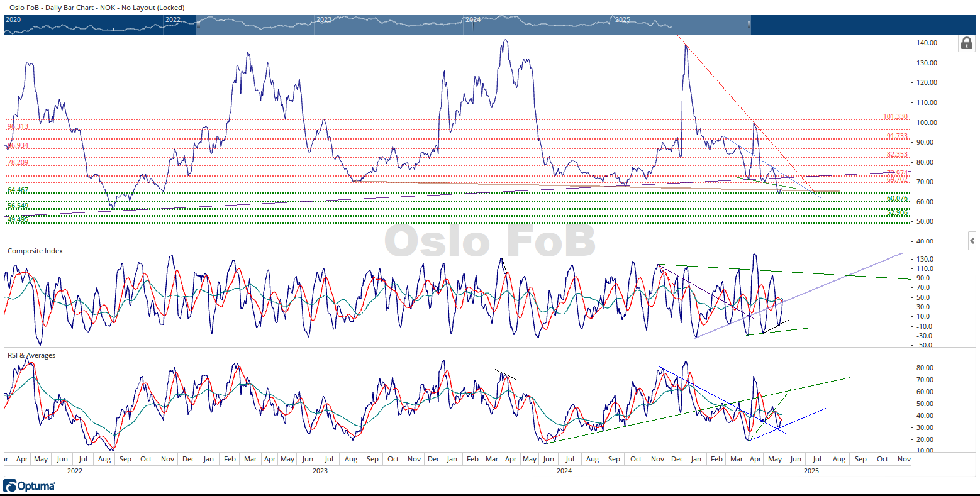Expand the side panel with the arrow
The width and height of the screenshot is (980, 496).
pos(972,241)
